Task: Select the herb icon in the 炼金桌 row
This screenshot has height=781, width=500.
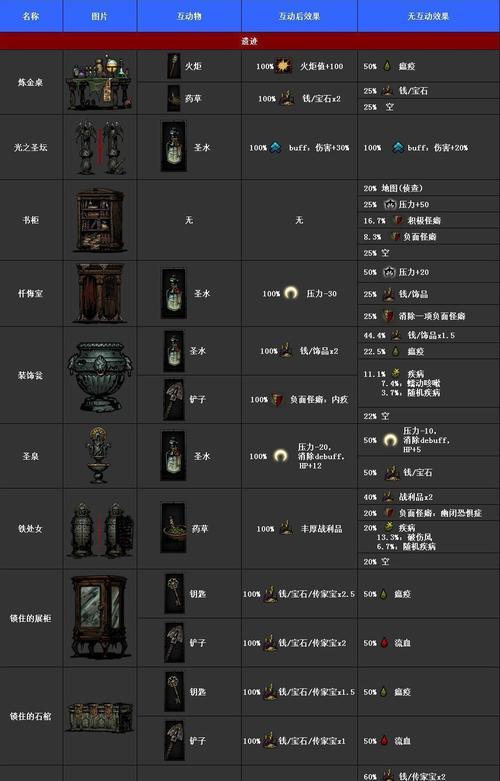Action: tap(174, 99)
